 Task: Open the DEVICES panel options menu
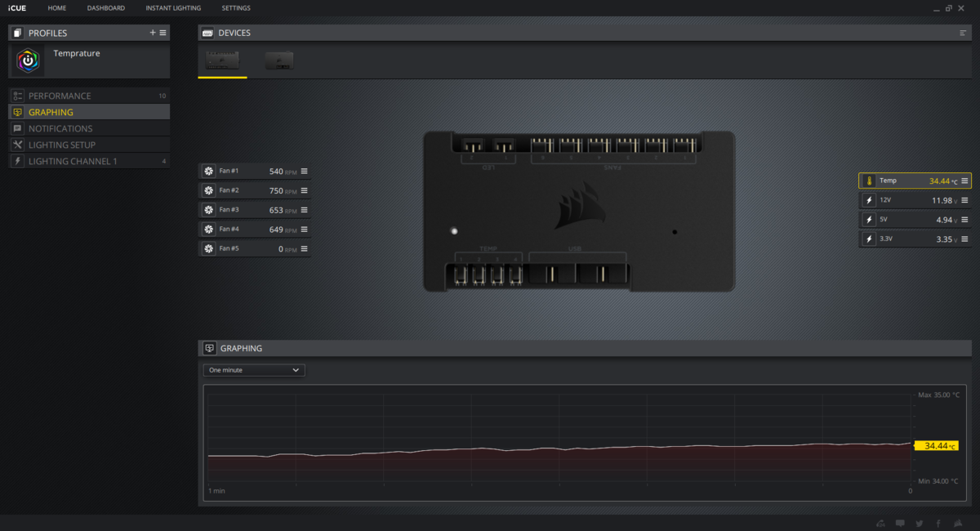tap(963, 33)
